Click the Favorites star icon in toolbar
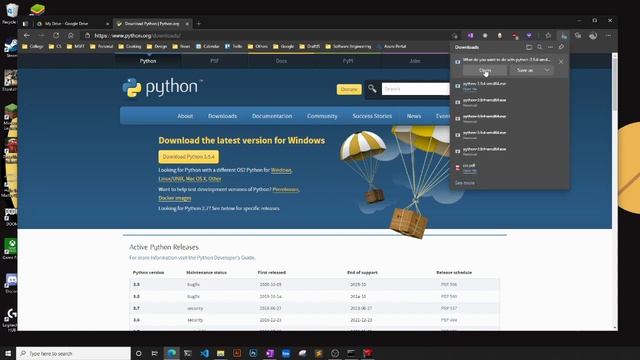Viewport: 640px width, 360px height. (548, 36)
